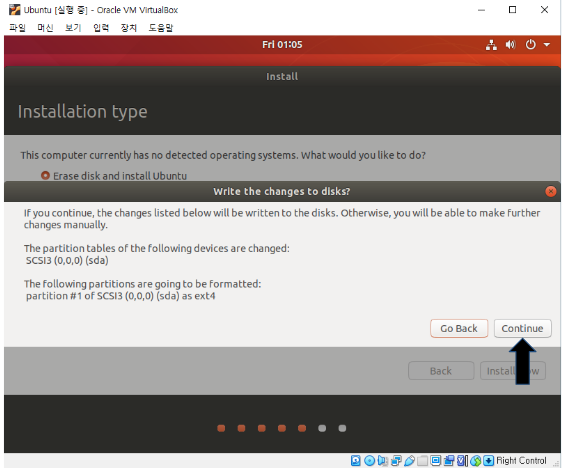
Task: Expand the system menu dropdown arrow
Action: point(547,45)
